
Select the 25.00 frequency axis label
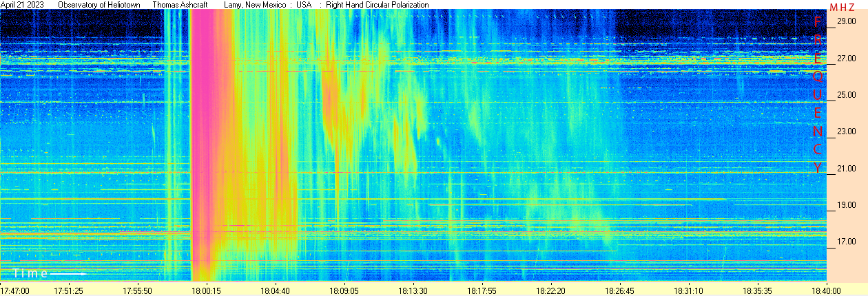point(846,95)
